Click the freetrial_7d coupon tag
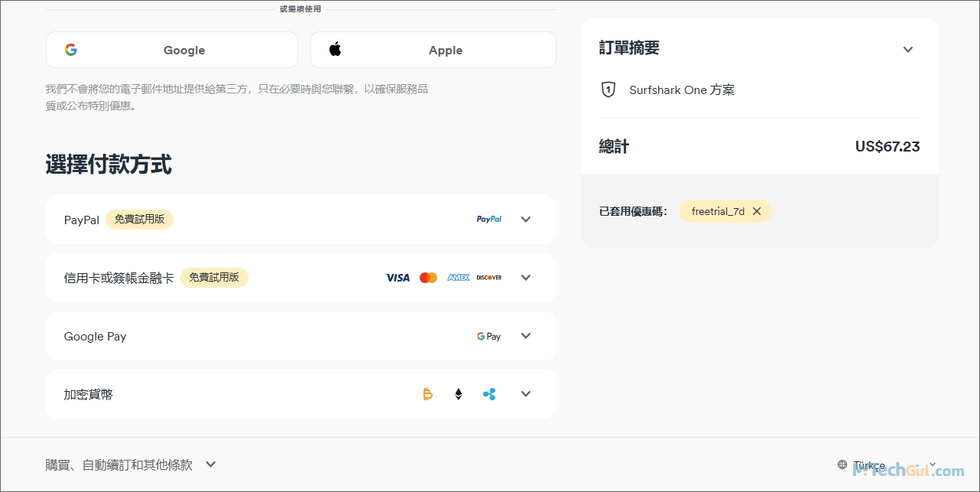Image resolution: width=980 pixels, height=492 pixels. [725, 211]
